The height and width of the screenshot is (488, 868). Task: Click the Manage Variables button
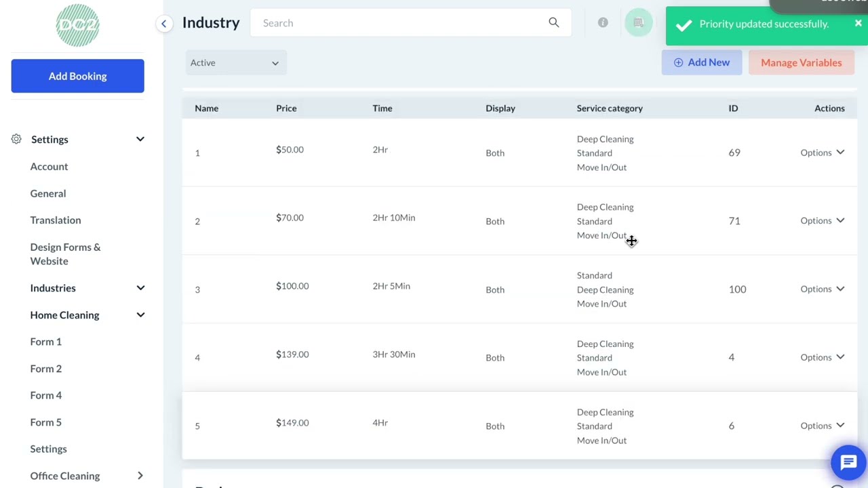tap(801, 62)
